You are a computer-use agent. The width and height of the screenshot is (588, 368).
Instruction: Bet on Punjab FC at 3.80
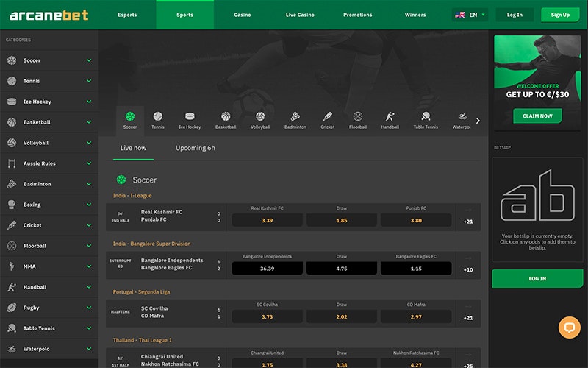[416, 220]
